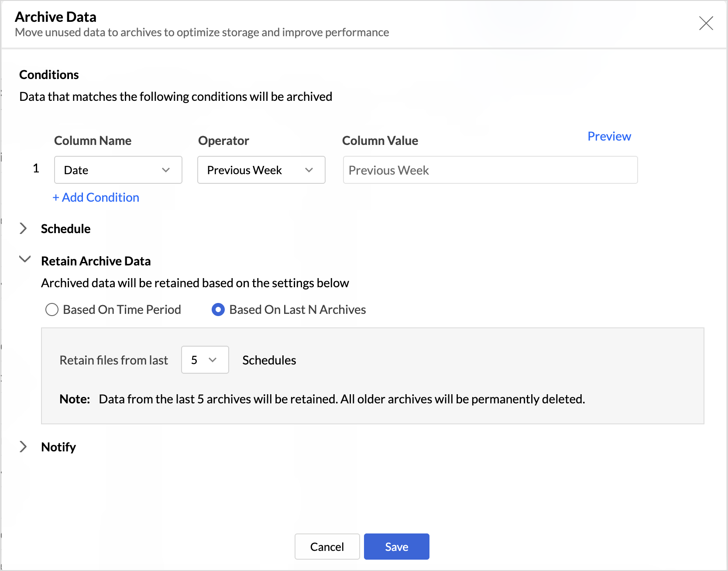Click the Save button
Viewport: 728px width, 571px height.
pos(396,547)
